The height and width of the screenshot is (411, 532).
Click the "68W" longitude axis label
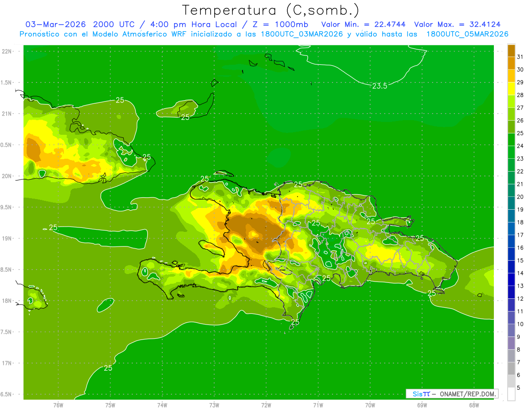474,405
